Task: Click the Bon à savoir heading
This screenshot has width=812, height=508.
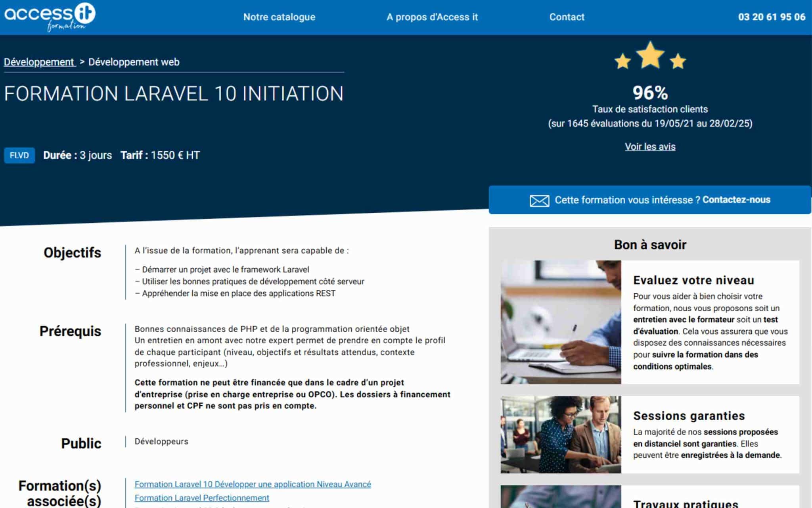Action: (x=650, y=244)
